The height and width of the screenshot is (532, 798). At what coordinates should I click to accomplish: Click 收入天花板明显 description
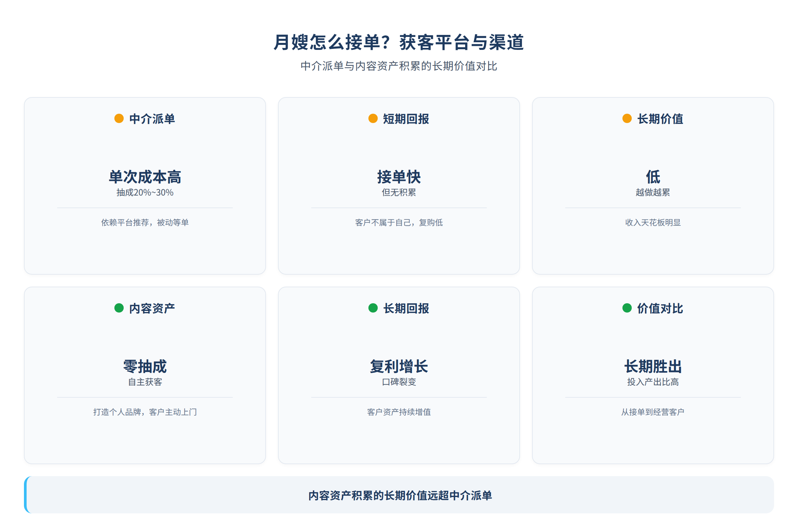click(653, 222)
